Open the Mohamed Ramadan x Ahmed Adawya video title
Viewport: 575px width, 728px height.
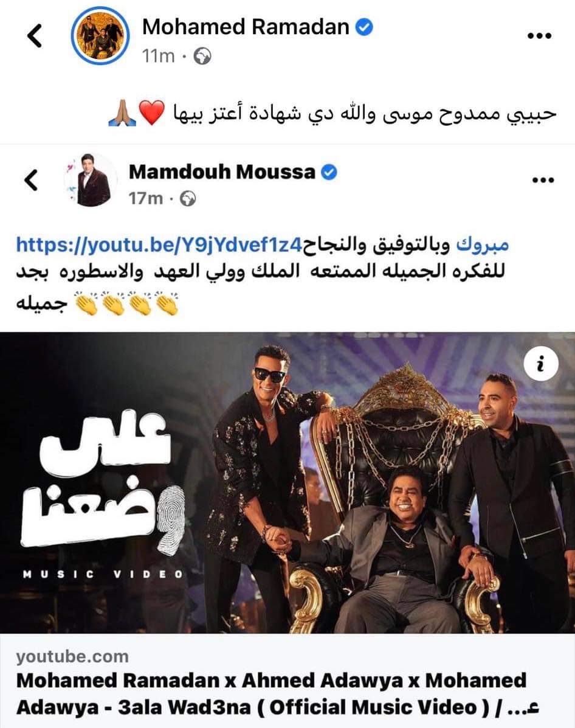(278, 694)
